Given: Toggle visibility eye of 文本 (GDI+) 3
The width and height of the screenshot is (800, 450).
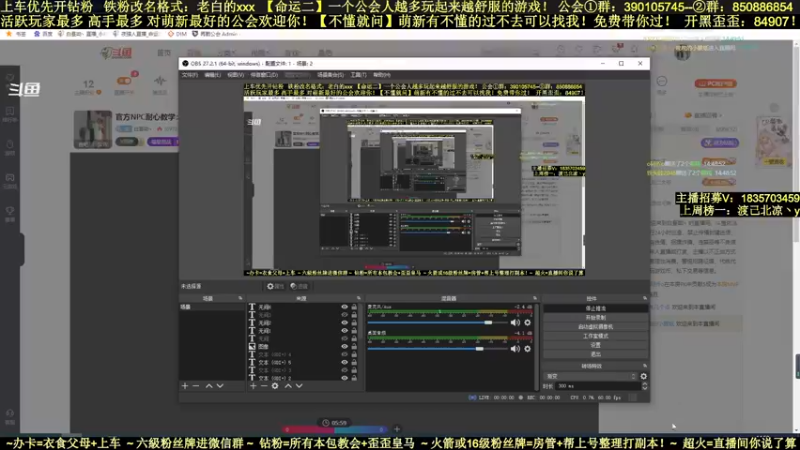Looking at the screenshot, I should pos(344,370).
